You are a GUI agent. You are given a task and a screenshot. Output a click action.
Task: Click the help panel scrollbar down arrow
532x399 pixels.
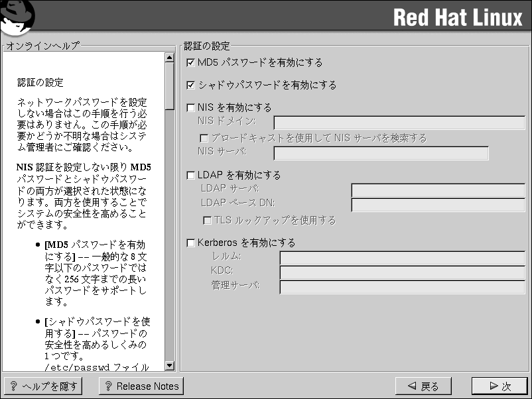point(168,365)
